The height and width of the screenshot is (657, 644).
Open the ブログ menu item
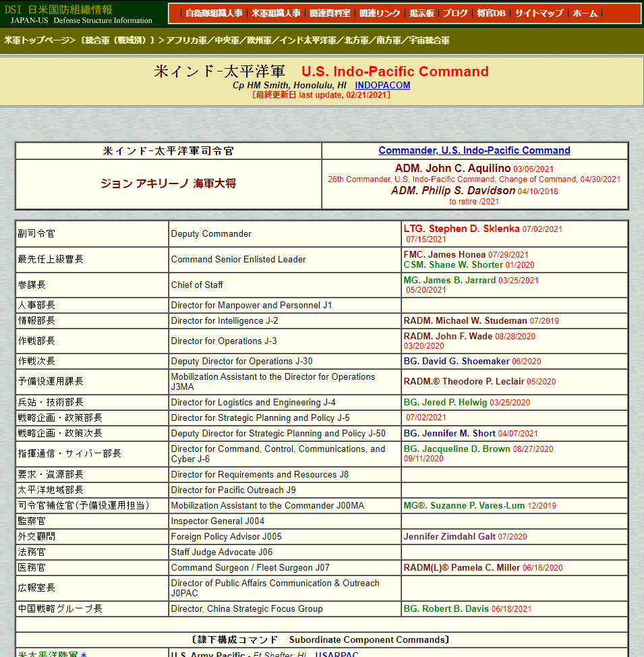(455, 13)
